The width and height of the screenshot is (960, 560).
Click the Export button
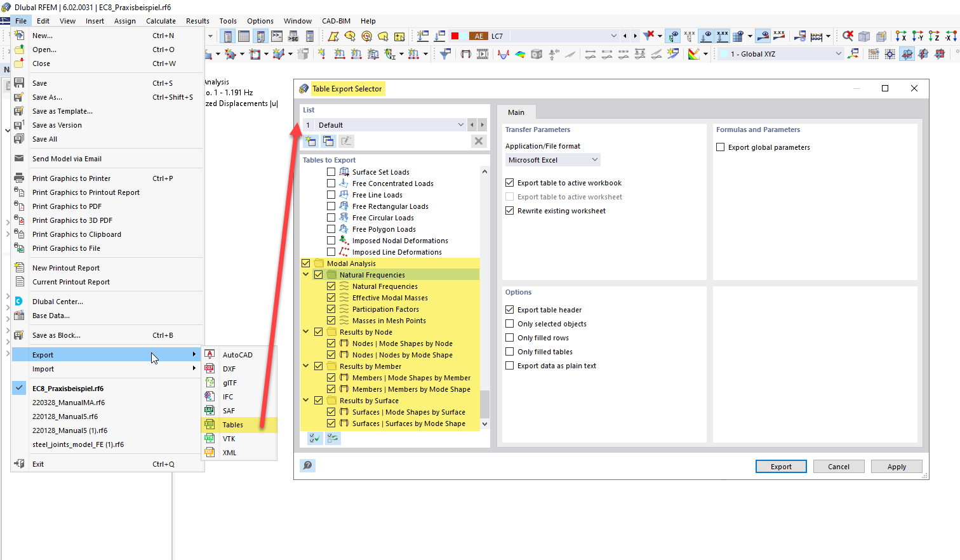781,466
